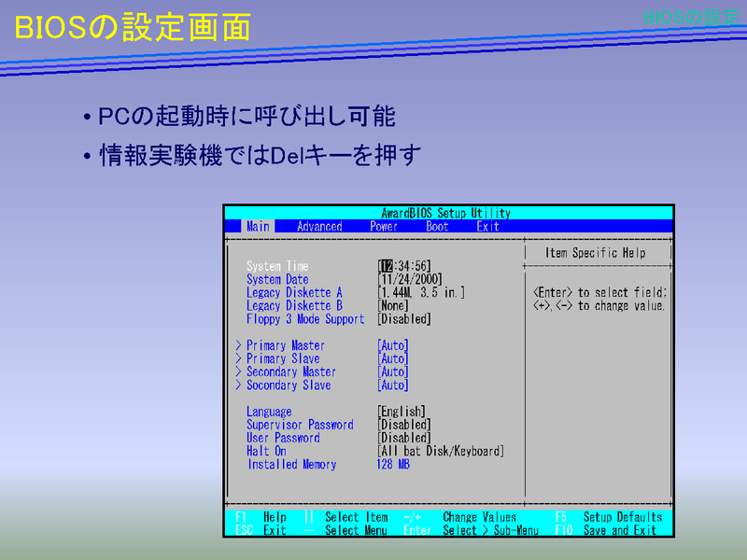Expand the Primary Slave sub-menu
Viewport: 747px width, 560px height.
(282, 359)
